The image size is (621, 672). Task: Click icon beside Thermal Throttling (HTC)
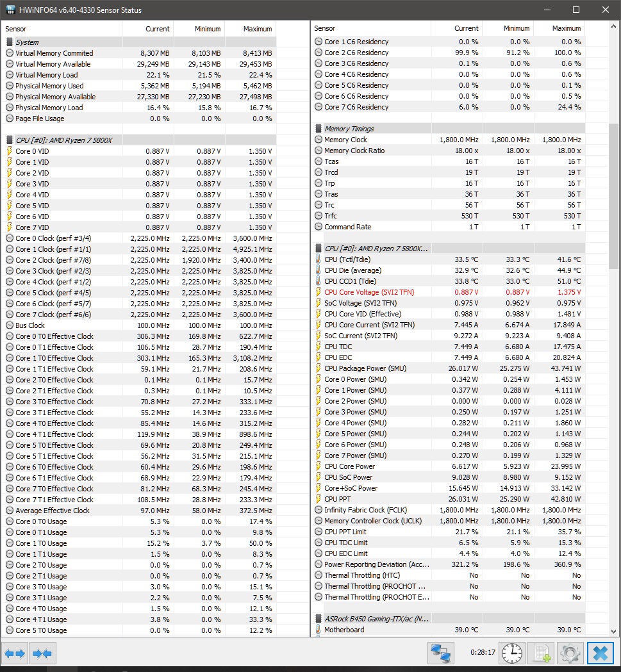tap(319, 575)
